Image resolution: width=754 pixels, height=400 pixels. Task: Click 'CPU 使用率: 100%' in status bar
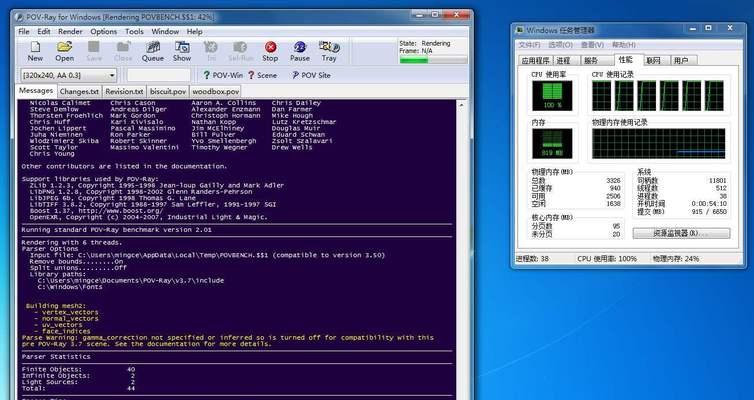coord(607,259)
